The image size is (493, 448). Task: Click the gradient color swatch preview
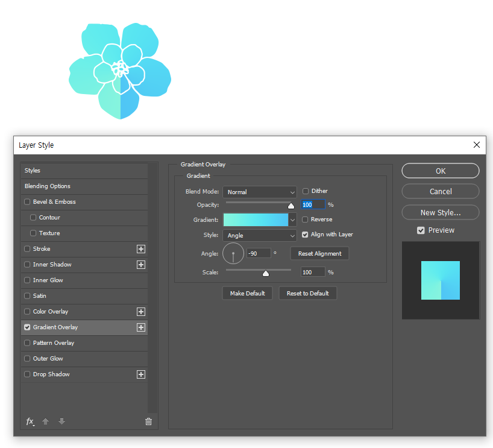256,220
